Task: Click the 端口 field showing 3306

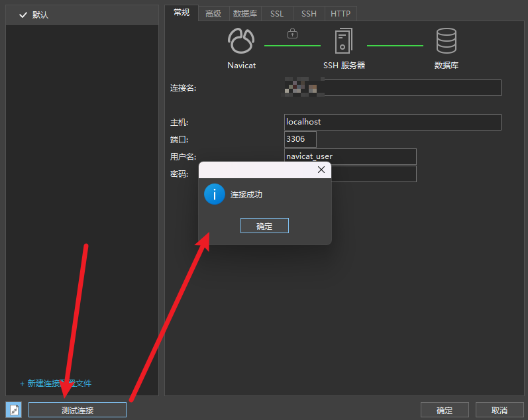Action: 300,139
